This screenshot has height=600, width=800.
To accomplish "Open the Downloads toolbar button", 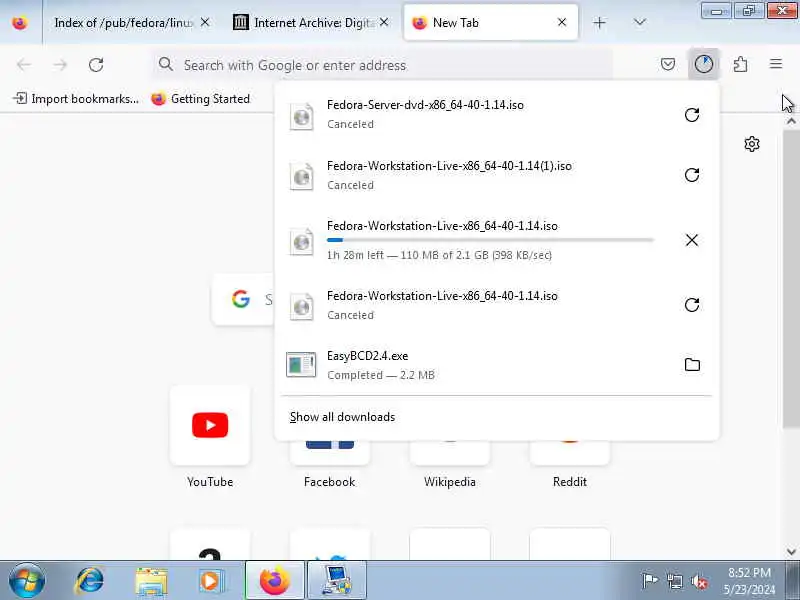I will pyautogui.click(x=704, y=64).
